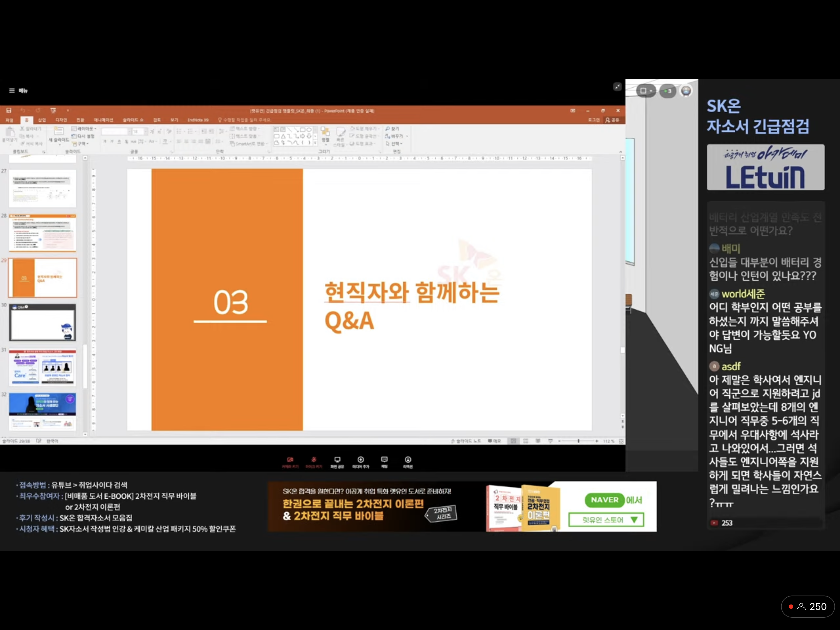Open the layout view dropdown in side panel
This screenshot has width=840, height=630.
tap(646, 90)
